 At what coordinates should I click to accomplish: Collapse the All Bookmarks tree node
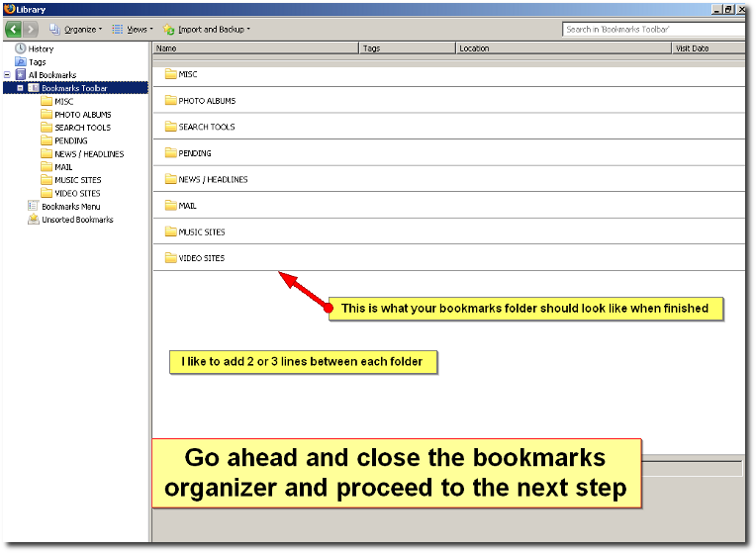7,75
